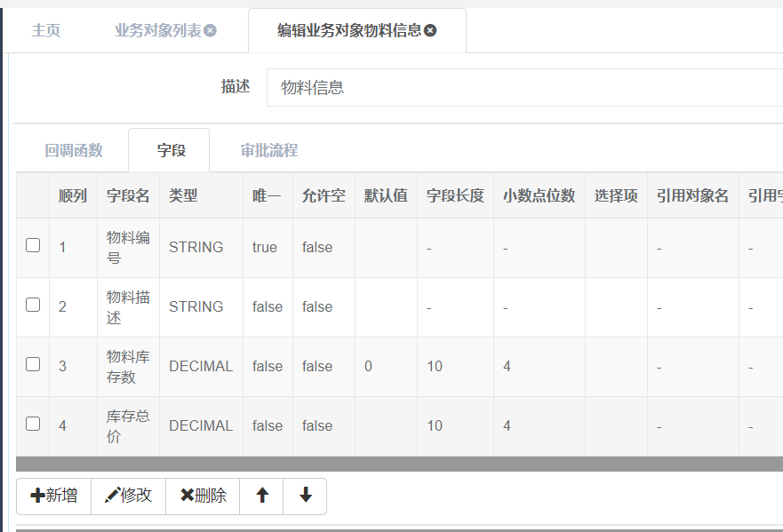The image size is (783, 532).
Task: Tick checkbox for row 库存总价
Action: pos(33,424)
